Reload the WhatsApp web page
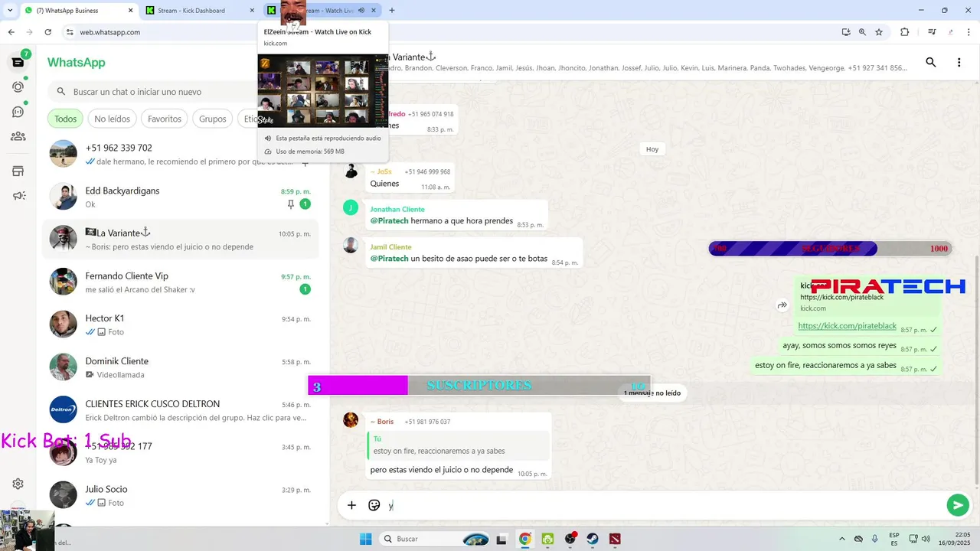 pyautogui.click(x=47, y=32)
